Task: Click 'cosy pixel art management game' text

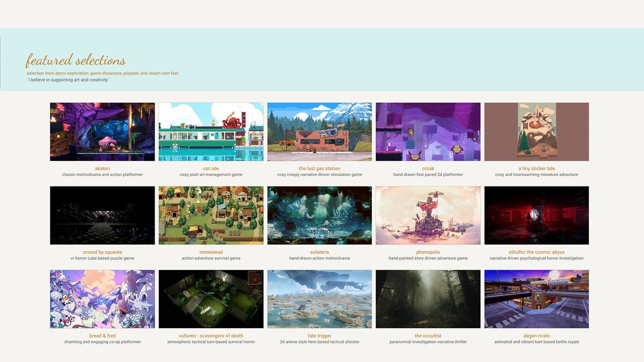Action: pos(211,175)
